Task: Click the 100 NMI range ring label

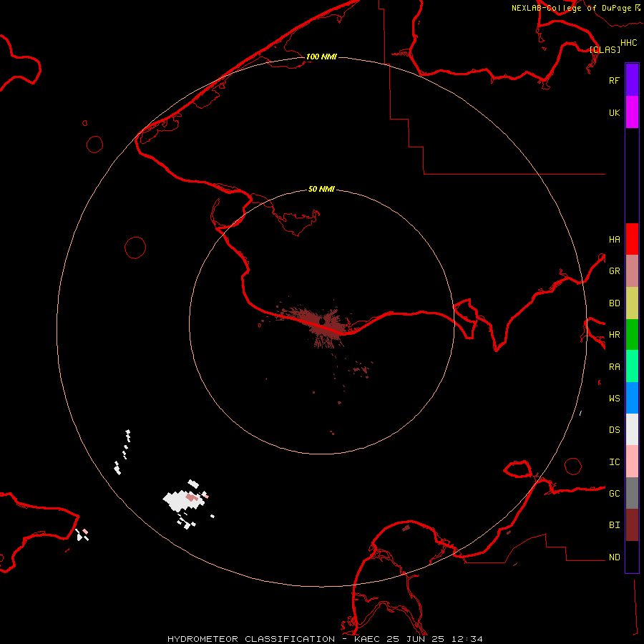Action: pyautogui.click(x=321, y=57)
